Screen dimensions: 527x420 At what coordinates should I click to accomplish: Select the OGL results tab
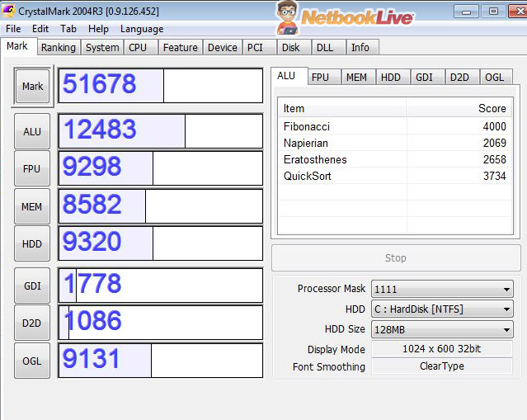(496, 78)
